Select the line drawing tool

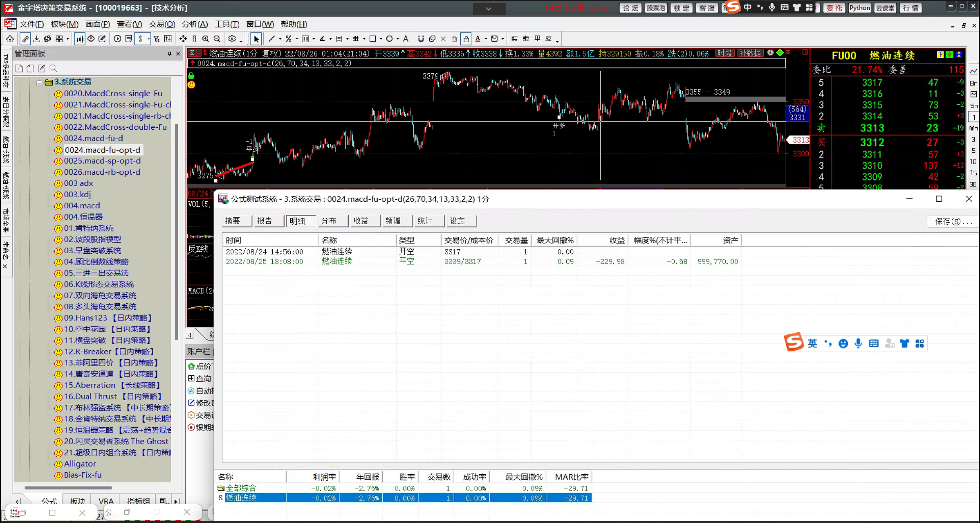pyautogui.click(x=271, y=38)
